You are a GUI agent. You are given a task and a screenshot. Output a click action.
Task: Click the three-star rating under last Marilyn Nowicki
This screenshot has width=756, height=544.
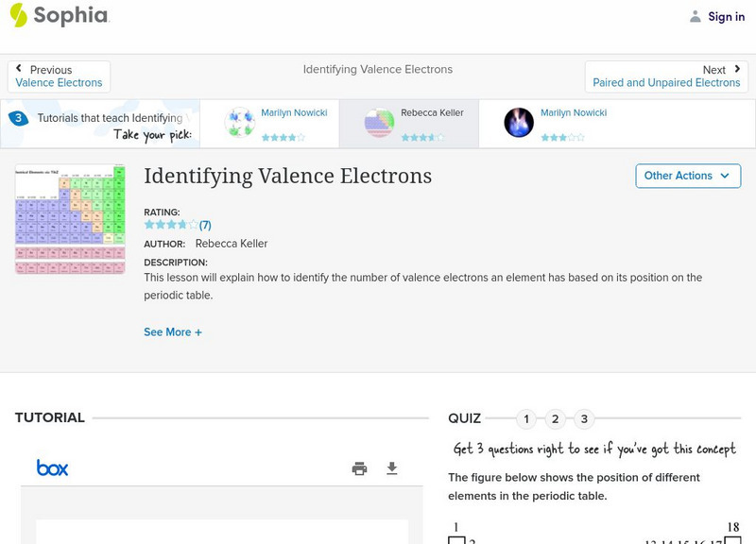[562, 137]
